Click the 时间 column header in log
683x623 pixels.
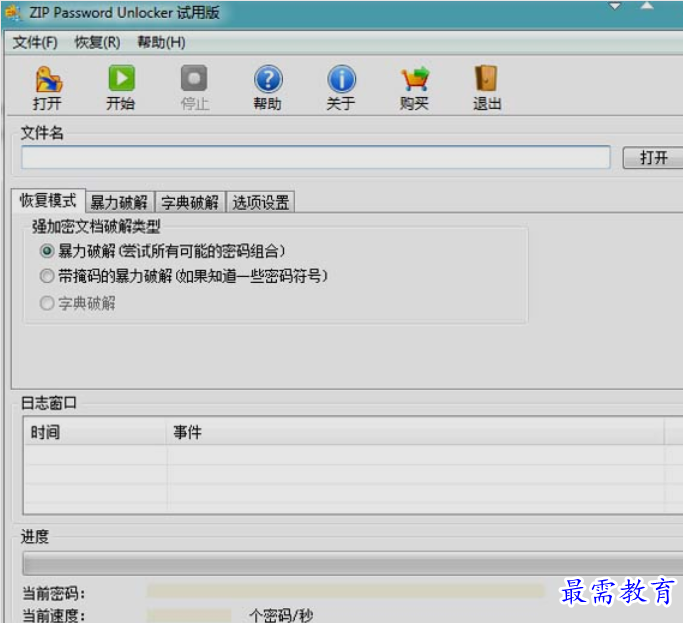point(96,432)
